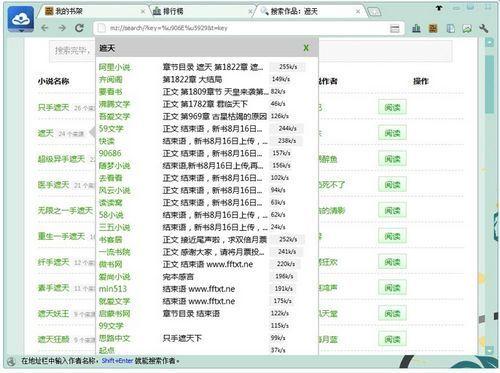Click the 255k/s speed value
This screenshot has width=500, height=373.
(x=288, y=67)
